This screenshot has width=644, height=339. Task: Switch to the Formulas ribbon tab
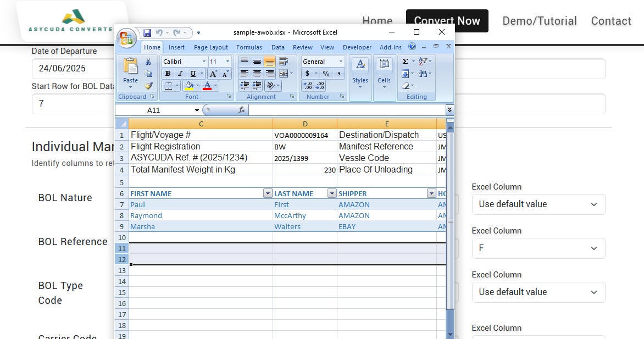click(249, 47)
